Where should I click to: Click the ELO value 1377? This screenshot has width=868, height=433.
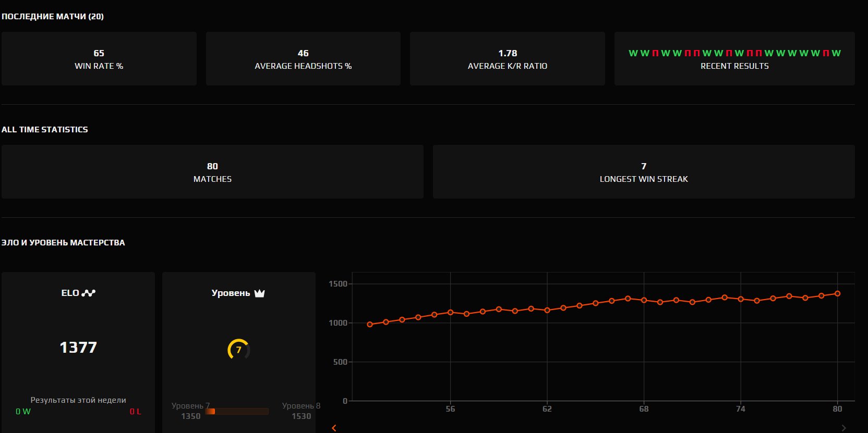(x=78, y=348)
